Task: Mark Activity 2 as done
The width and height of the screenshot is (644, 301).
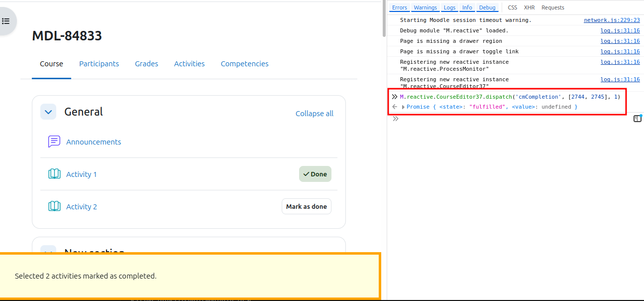Action: 307,206
